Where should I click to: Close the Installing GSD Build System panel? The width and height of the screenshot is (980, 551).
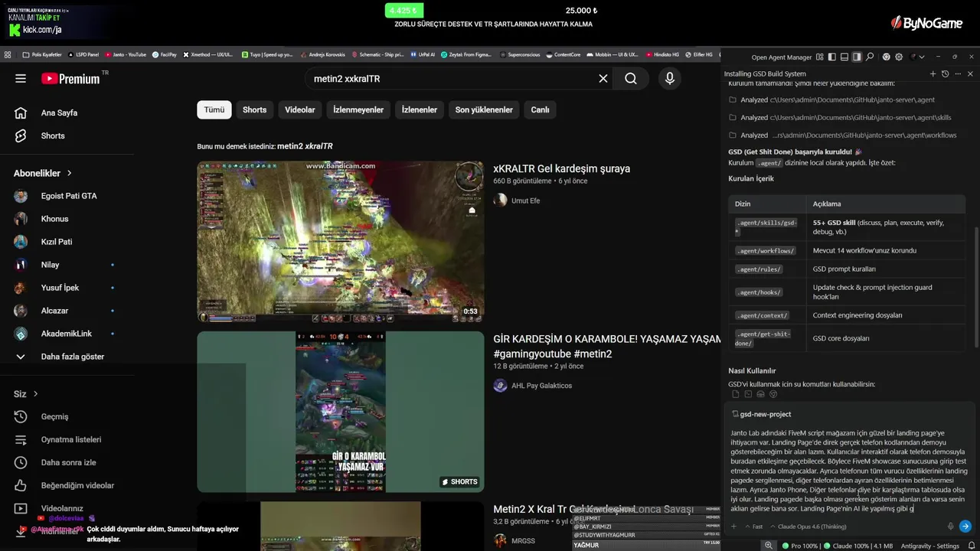(x=970, y=74)
